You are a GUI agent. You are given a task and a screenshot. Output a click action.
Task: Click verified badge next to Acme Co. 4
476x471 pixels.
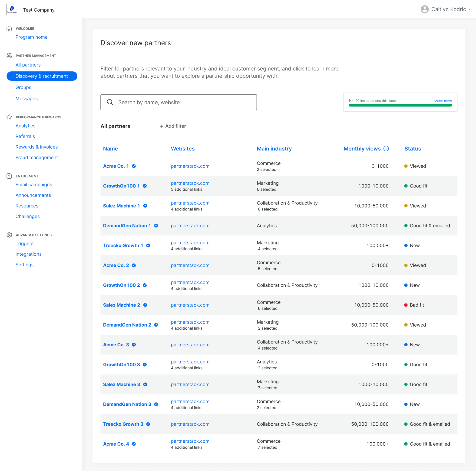(x=134, y=444)
